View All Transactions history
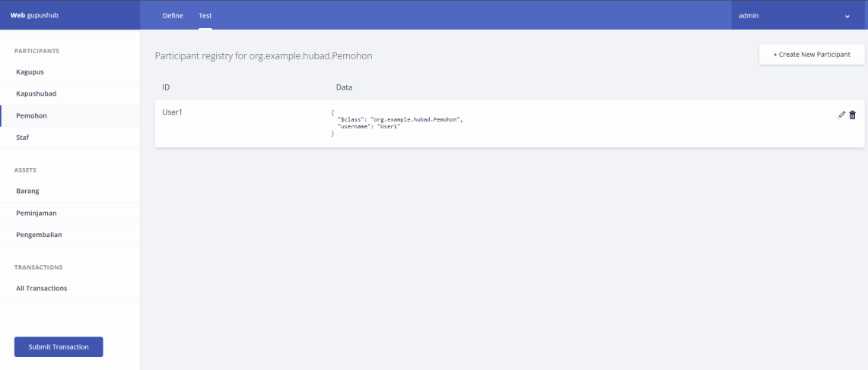Viewport: 868px width, 370px height. tap(42, 289)
